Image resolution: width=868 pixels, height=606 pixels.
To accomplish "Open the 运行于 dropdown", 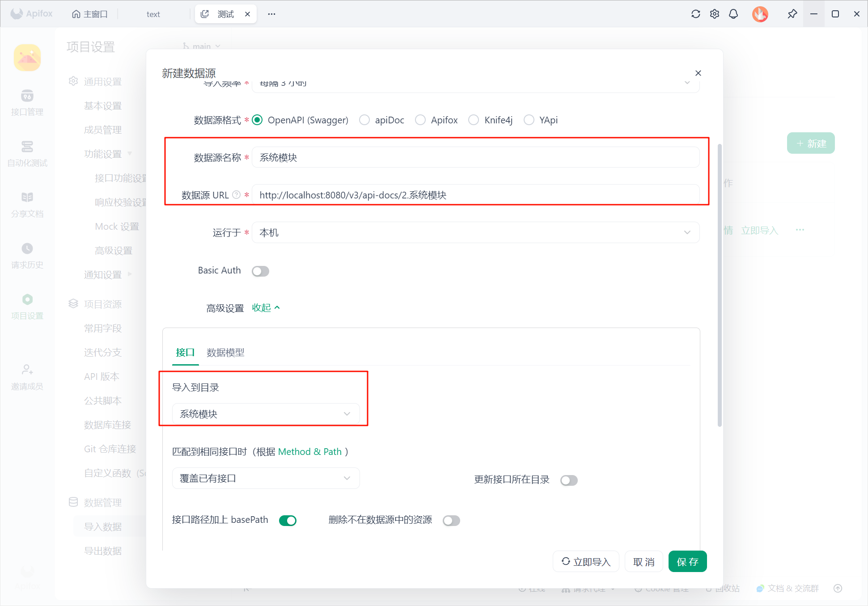I will [x=475, y=232].
